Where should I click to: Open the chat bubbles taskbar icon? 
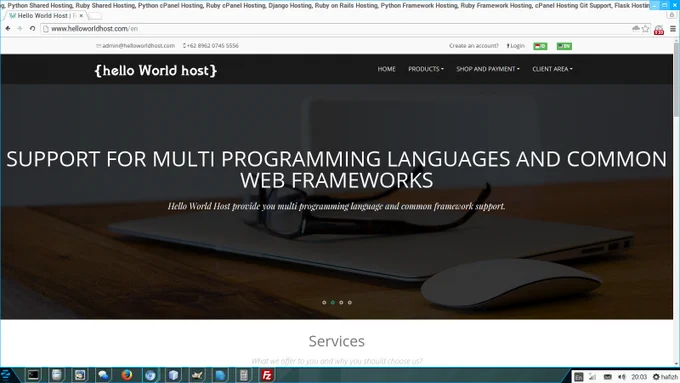pos(103,375)
